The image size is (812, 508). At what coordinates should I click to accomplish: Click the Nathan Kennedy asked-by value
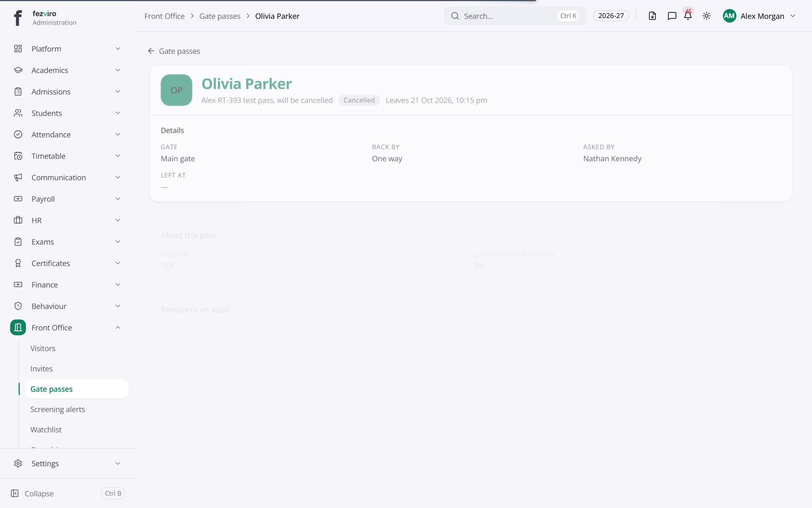click(x=612, y=158)
